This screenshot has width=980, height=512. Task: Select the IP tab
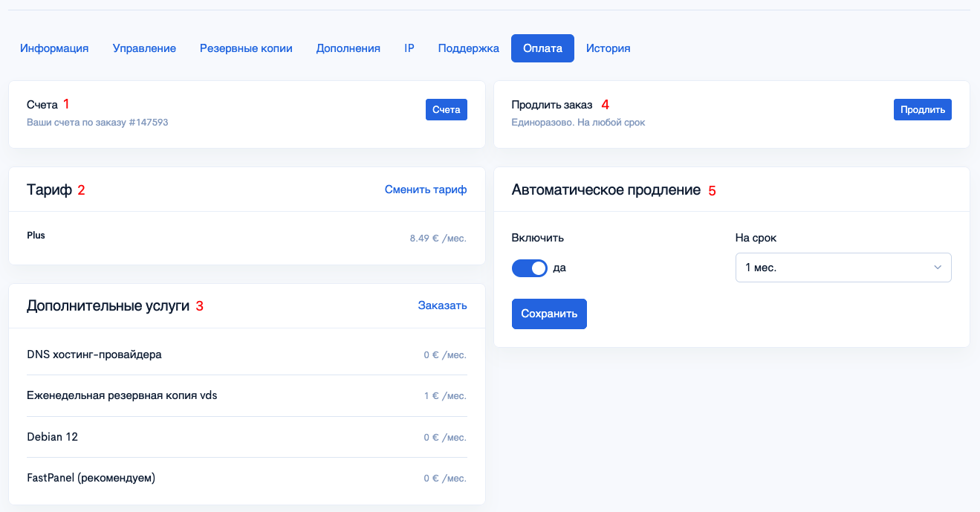(409, 48)
